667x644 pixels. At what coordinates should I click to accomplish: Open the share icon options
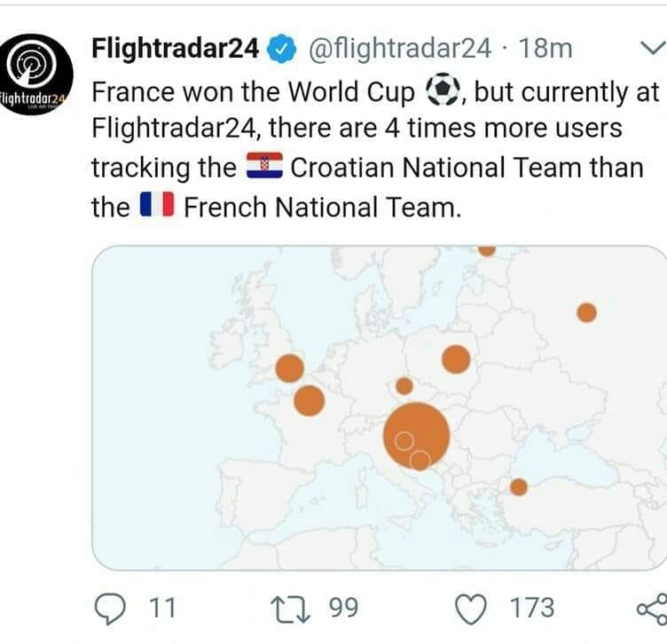(x=652, y=609)
